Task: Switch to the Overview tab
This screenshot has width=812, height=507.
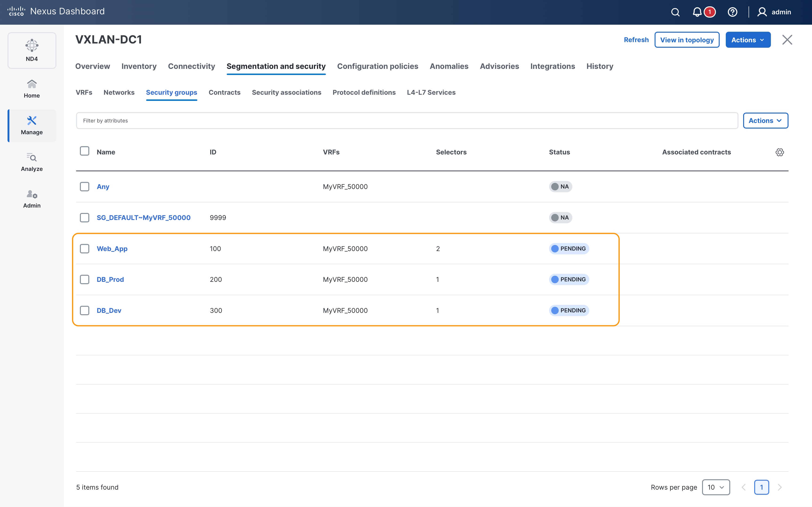Action: tap(93, 66)
